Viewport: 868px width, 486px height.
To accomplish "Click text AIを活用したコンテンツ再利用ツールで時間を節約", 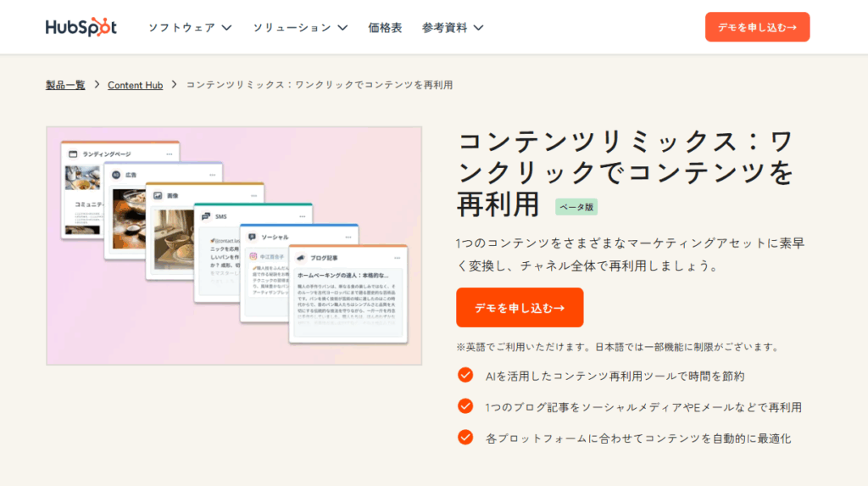I will [x=615, y=377].
